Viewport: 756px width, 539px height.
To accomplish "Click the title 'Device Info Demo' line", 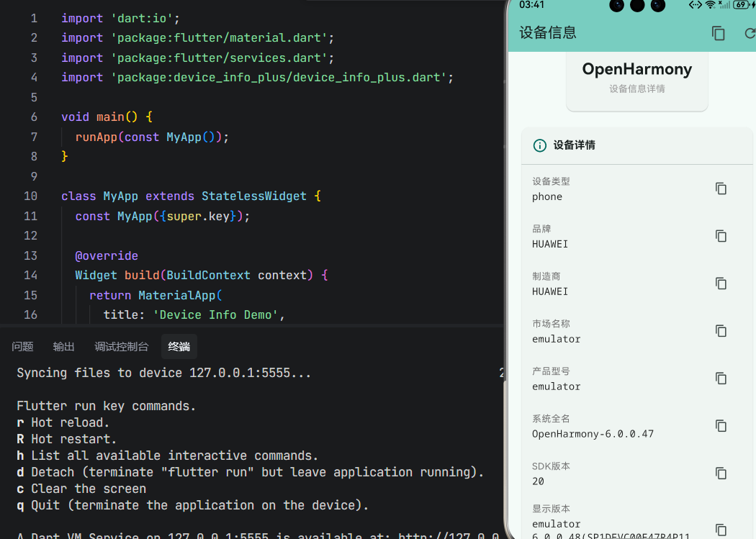I will pos(194,315).
